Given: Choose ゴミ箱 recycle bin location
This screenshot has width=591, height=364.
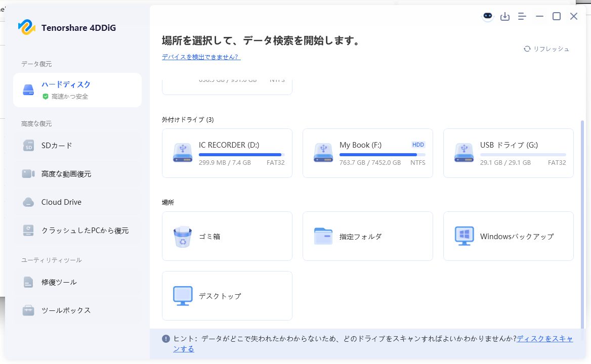Looking at the screenshot, I should click(x=227, y=236).
